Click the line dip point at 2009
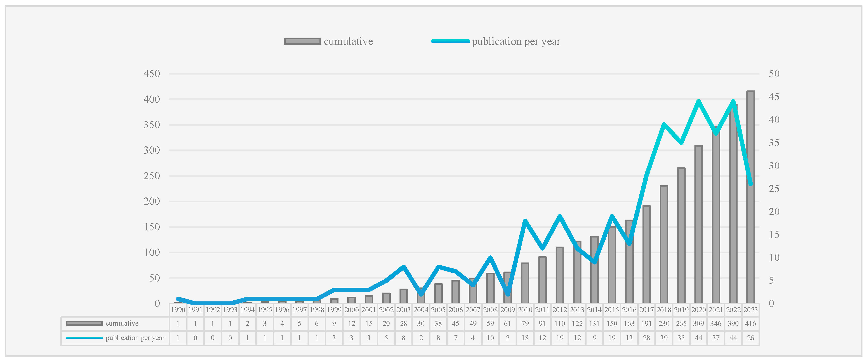 click(x=508, y=294)
